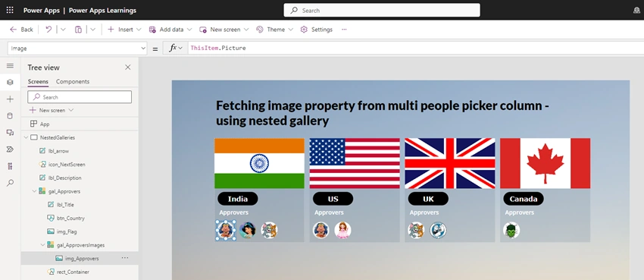Open the Media icon in sidebar
This screenshot has width=644, height=280.
point(11,132)
